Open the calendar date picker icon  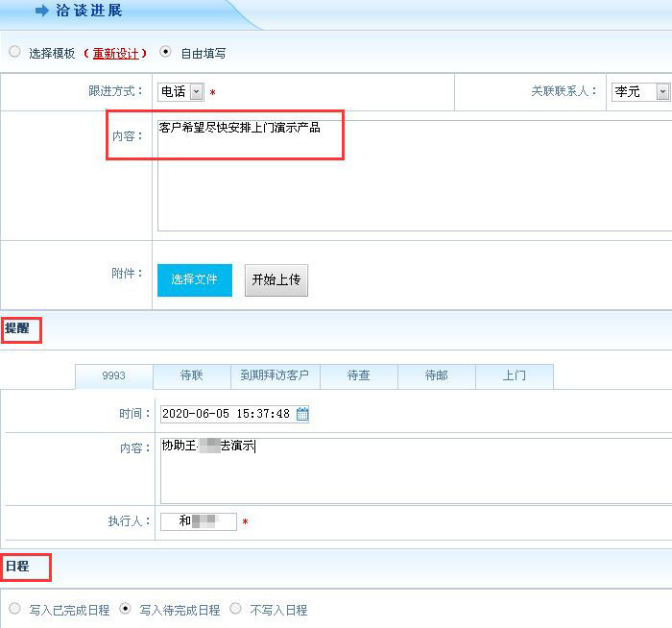[x=302, y=414]
